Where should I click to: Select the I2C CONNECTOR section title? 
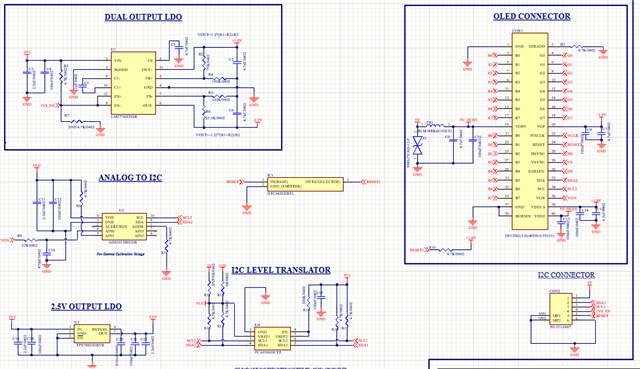click(x=566, y=275)
